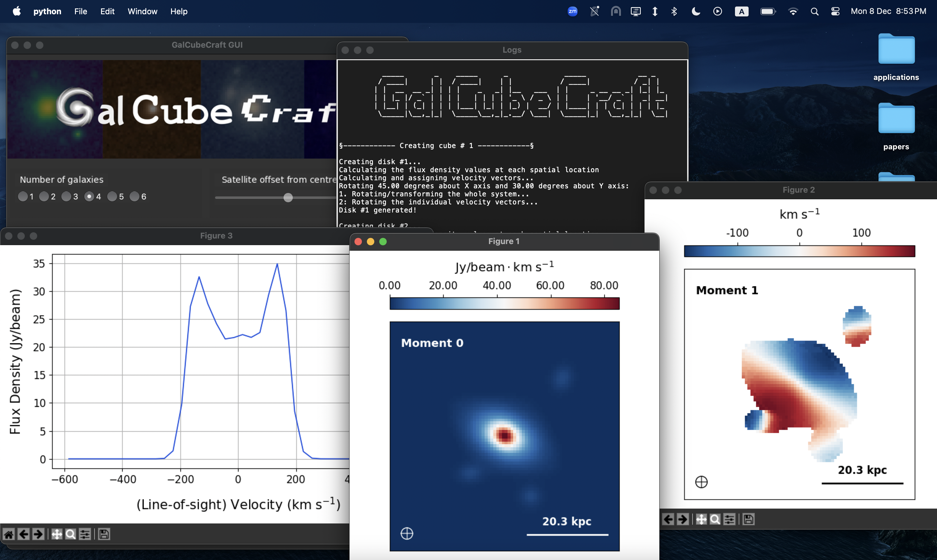Save Figure 2 with the disk icon
Image resolution: width=937 pixels, height=560 pixels.
pyautogui.click(x=748, y=519)
